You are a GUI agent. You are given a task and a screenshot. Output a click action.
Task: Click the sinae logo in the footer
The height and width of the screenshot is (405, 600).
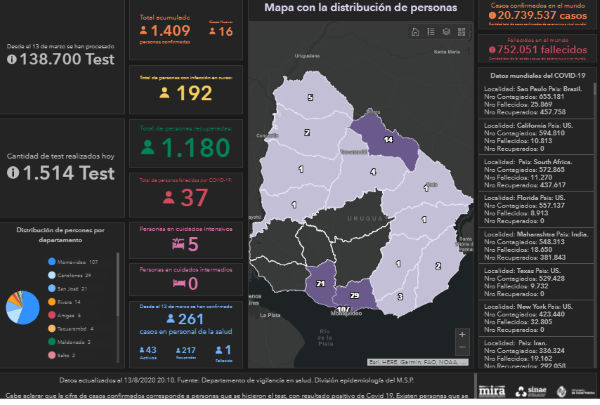click(x=531, y=391)
